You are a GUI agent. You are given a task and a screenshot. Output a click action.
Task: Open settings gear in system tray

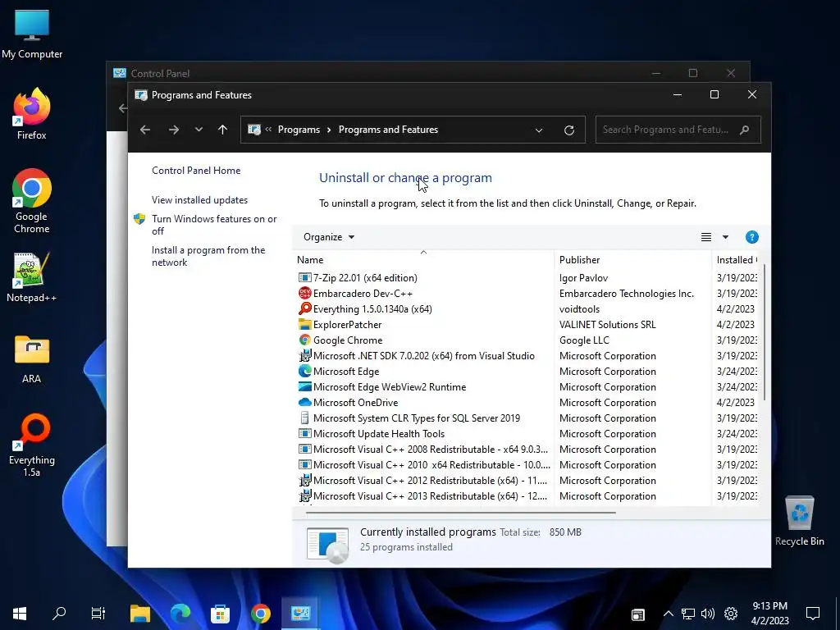click(731, 614)
